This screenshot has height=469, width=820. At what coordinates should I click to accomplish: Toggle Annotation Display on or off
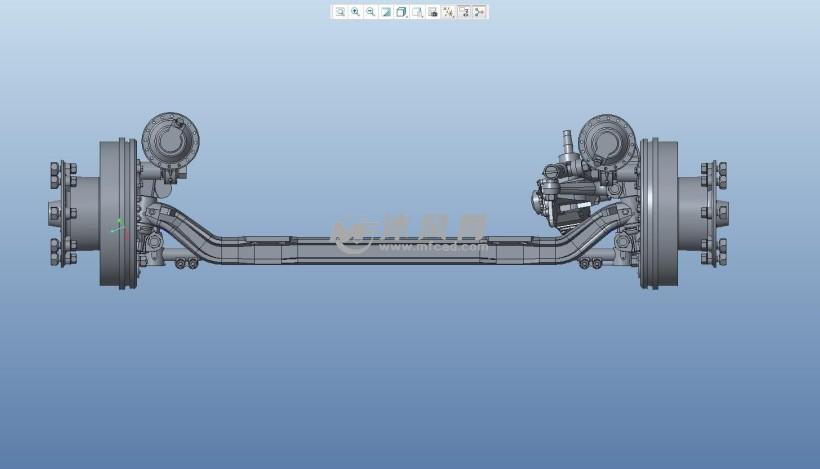(464, 12)
